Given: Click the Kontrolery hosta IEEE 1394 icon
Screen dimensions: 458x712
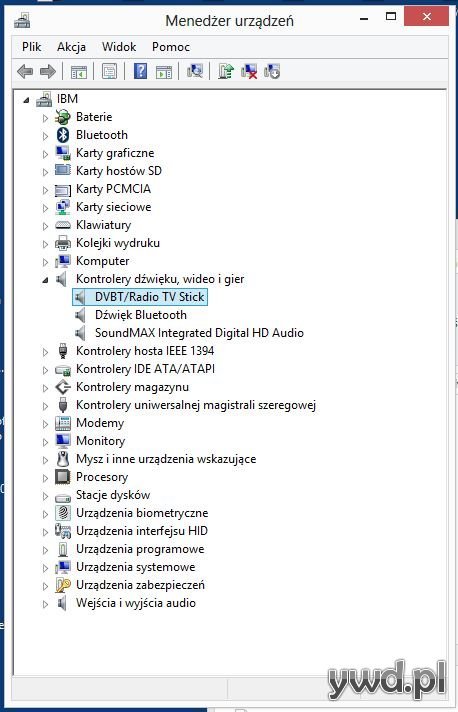Looking at the screenshot, I should coord(63,351).
